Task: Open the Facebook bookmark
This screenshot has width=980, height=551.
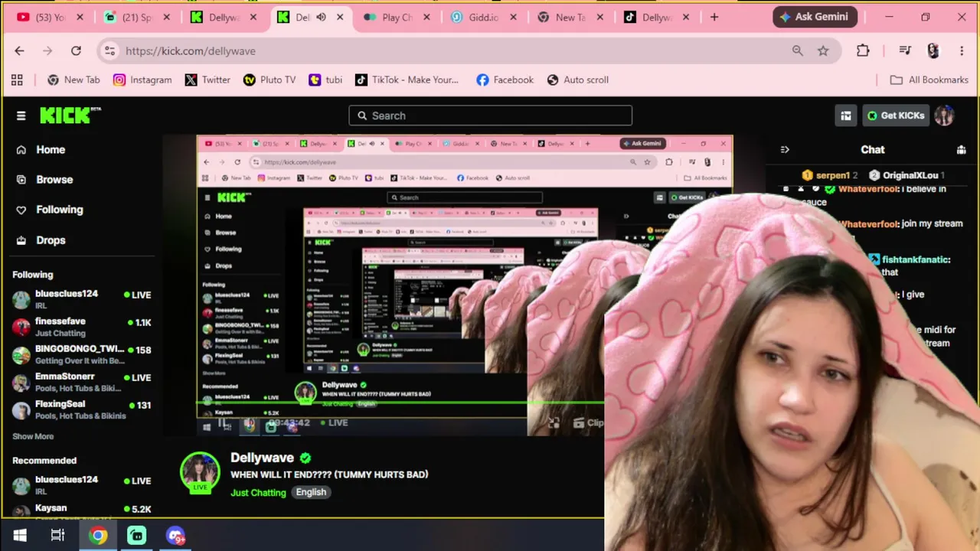Action: coord(505,80)
